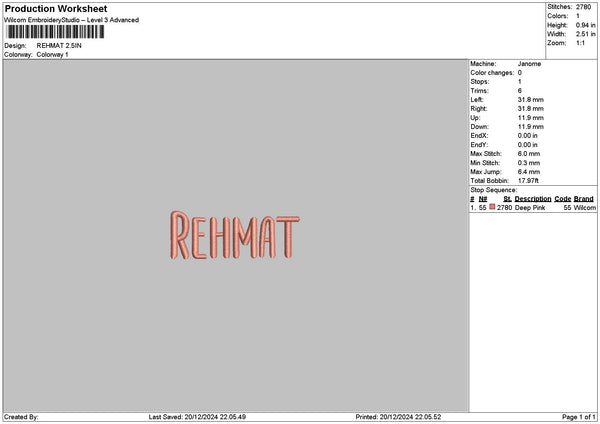Click the Height value 0.94 in

click(585, 25)
